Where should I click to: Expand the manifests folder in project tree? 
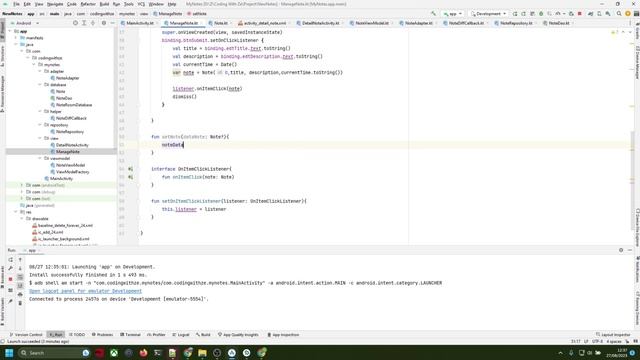16,38
